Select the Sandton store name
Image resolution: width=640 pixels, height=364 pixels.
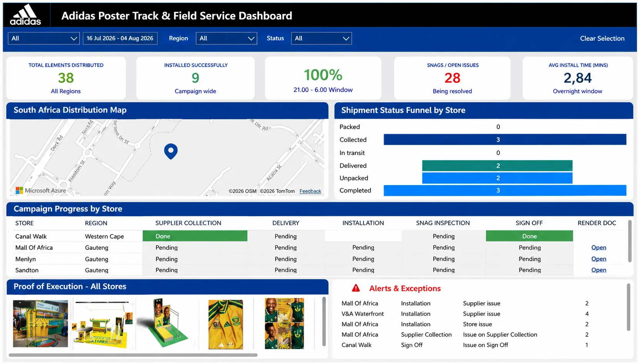point(27,270)
